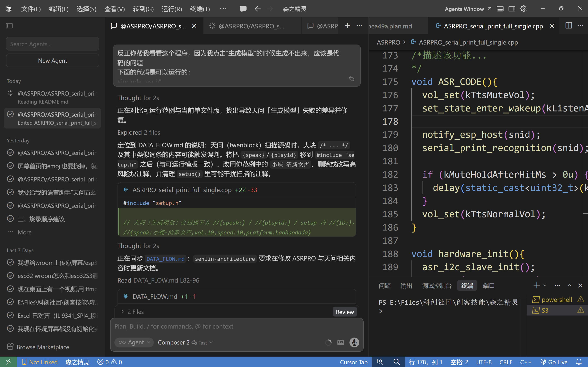Toggle the secondary side bar layout icon

click(x=512, y=9)
